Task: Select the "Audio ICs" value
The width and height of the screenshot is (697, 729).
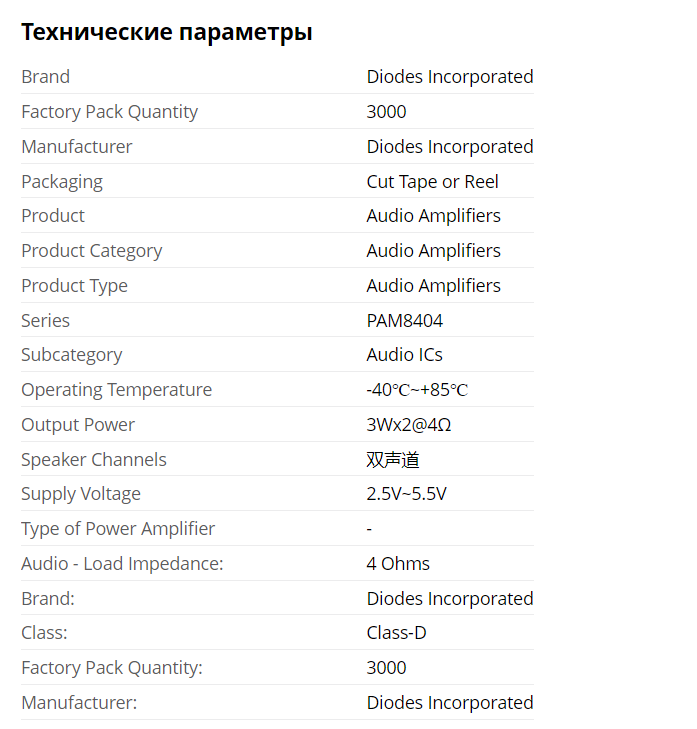Action: click(x=404, y=355)
